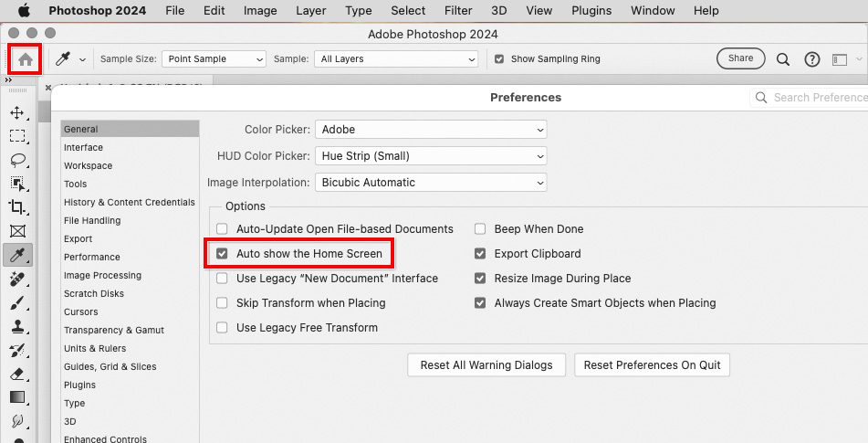The image size is (868, 443).
Task: Open Interface preferences category
Action: 83,147
